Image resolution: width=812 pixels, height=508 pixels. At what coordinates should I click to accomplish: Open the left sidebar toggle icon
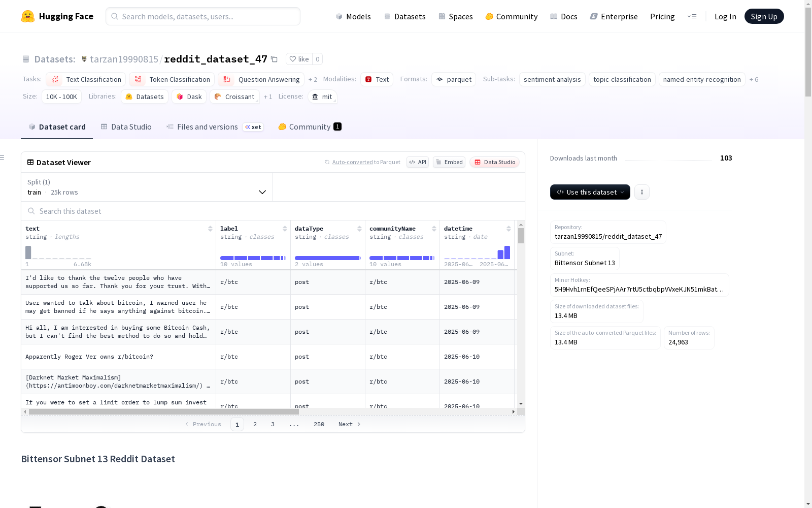(2, 157)
